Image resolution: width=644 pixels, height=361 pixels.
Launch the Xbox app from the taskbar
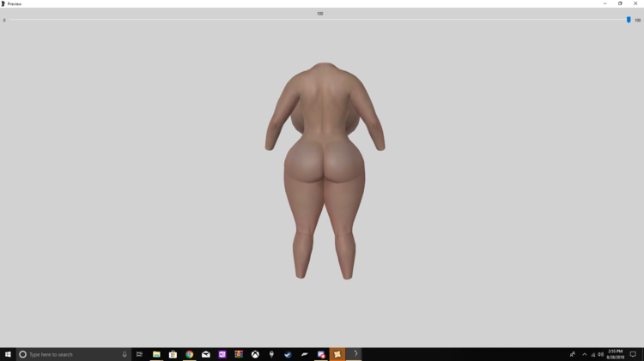(255, 354)
